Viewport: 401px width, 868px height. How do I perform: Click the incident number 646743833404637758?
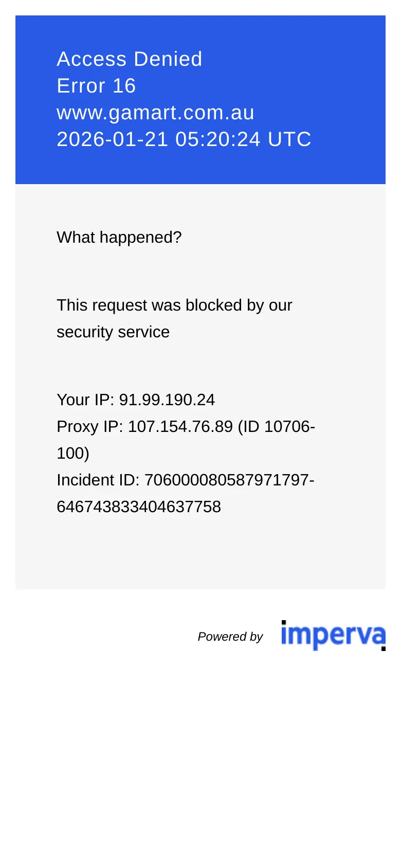(x=139, y=507)
